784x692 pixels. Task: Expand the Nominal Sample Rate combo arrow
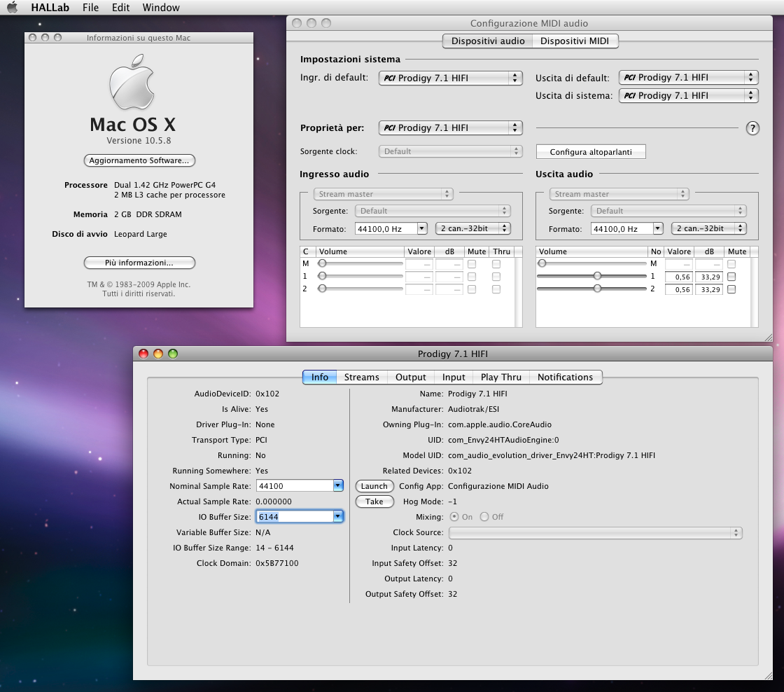click(x=338, y=486)
